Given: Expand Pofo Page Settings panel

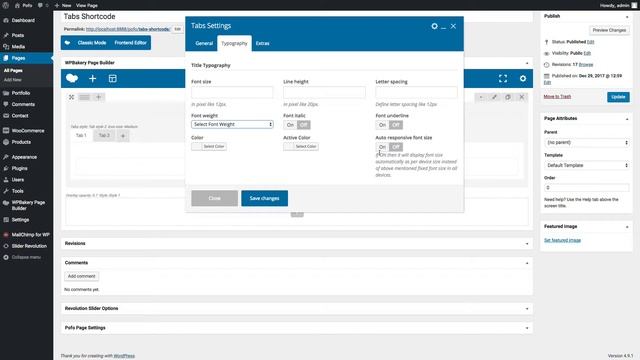Looking at the screenshot, I should tap(527, 328).
